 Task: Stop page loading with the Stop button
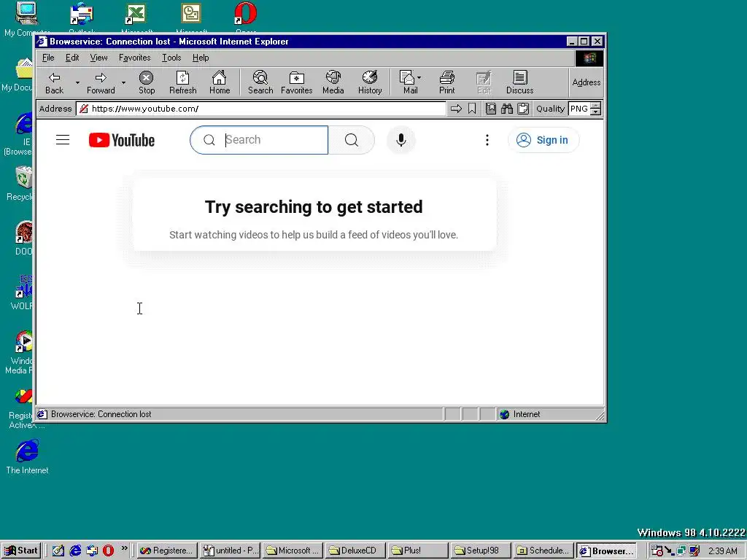pos(146,82)
